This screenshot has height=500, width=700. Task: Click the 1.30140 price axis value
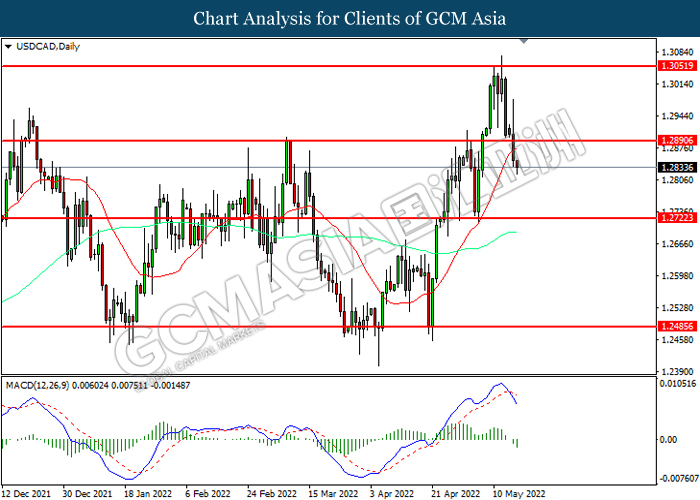click(678, 84)
